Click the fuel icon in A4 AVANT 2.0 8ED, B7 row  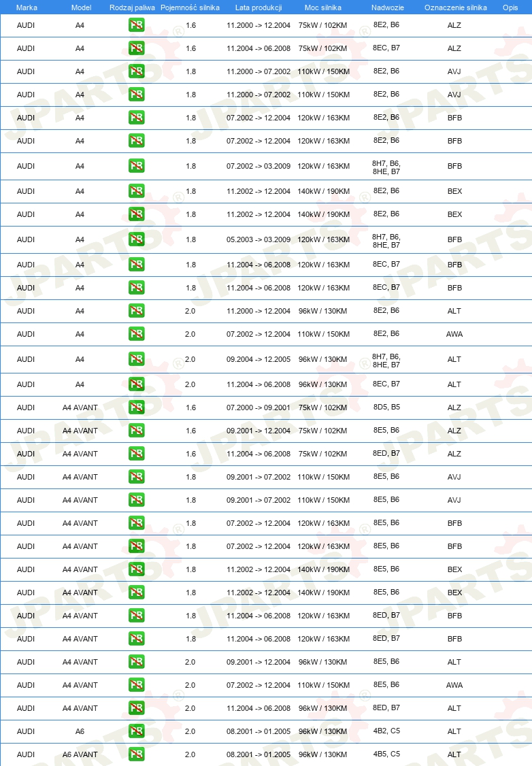tap(136, 708)
